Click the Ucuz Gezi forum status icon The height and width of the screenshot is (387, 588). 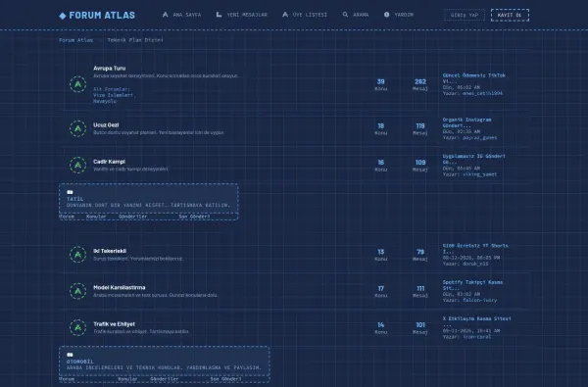(78, 128)
